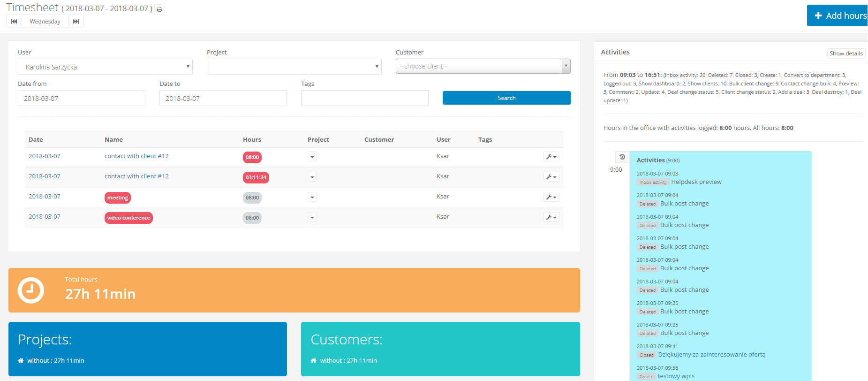Go to previous day arrow
The width and height of the screenshot is (868, 381).
click(x=14, y=22)
